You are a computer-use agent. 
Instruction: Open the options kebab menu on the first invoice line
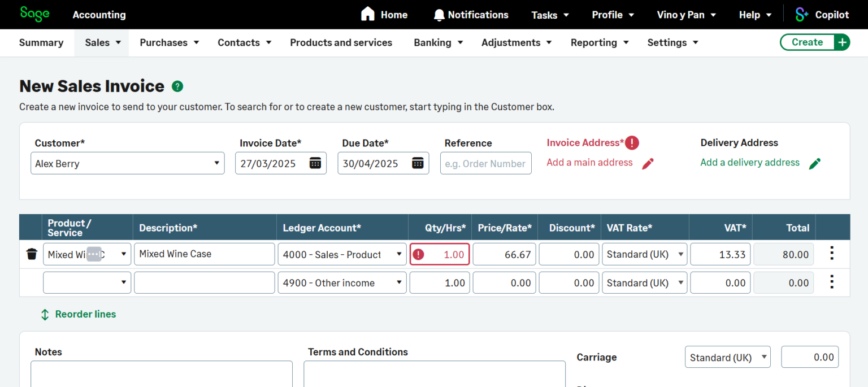point(832,254)
